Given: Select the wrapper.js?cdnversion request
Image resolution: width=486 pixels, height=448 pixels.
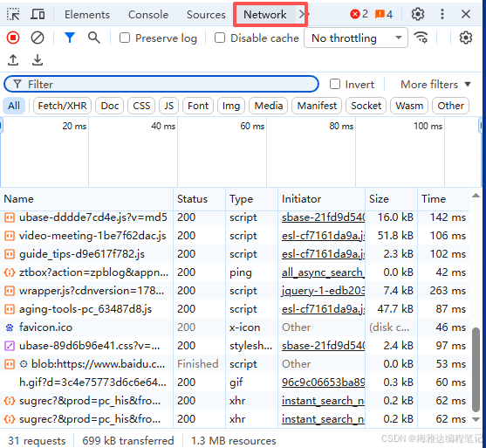Looking at the screenshot, I should point(235,291).
